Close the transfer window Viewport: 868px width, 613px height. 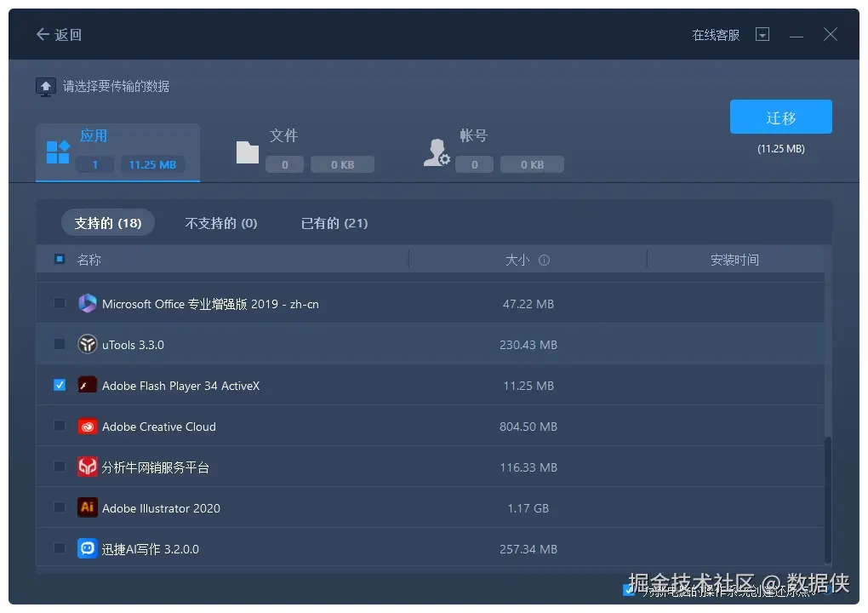click(x=830, y=34)
